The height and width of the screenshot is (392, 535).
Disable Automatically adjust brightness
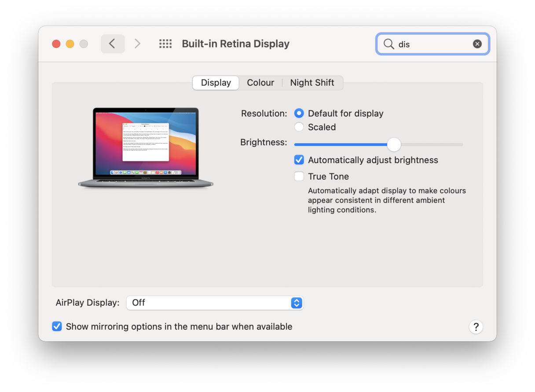(x=299, y=160)
